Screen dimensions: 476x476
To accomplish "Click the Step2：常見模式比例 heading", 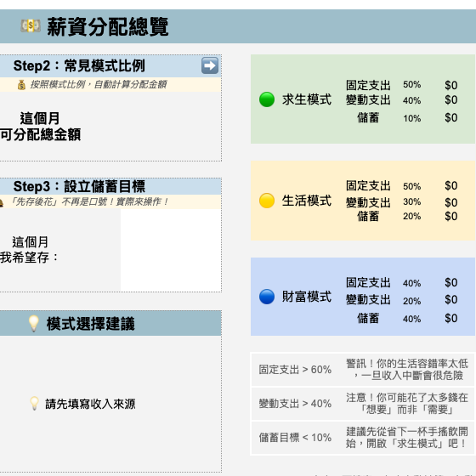I will 79,66.
